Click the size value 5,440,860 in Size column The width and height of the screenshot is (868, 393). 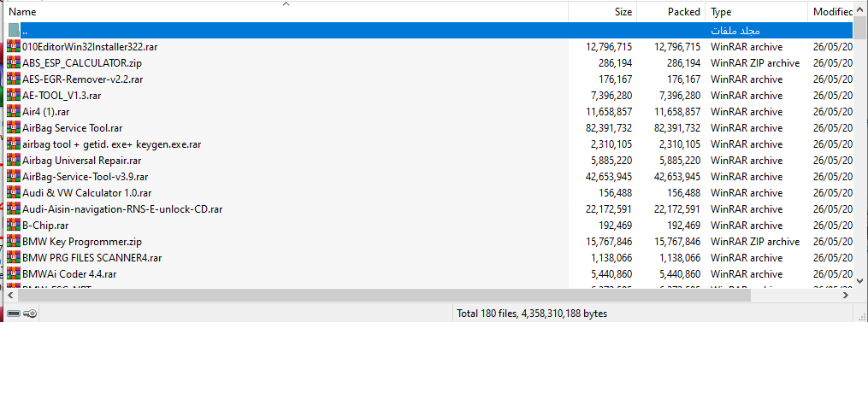coord(611,274)
